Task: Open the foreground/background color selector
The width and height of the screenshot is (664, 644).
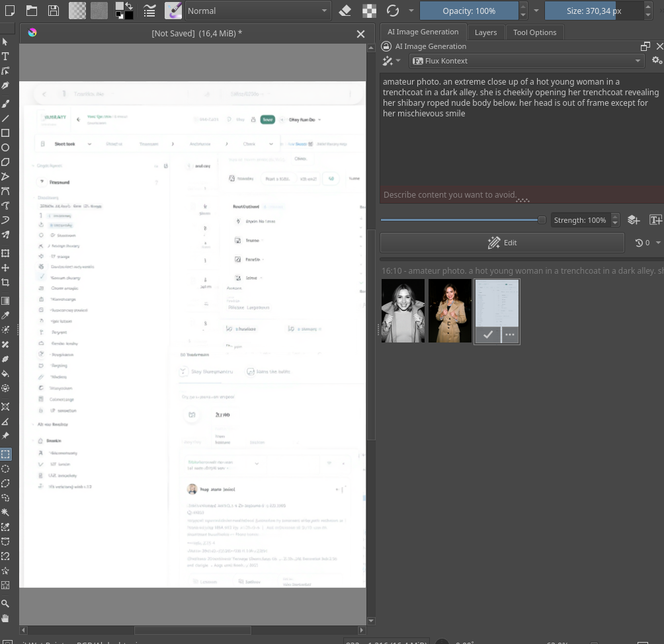Action: coord(124,11)
